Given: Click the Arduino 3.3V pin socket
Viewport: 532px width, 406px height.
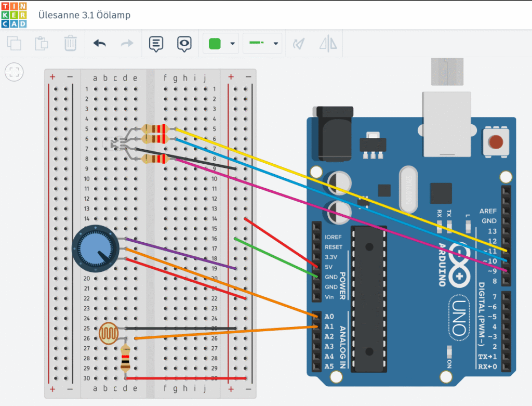Looking at the screenshot, I should (316, 257).
